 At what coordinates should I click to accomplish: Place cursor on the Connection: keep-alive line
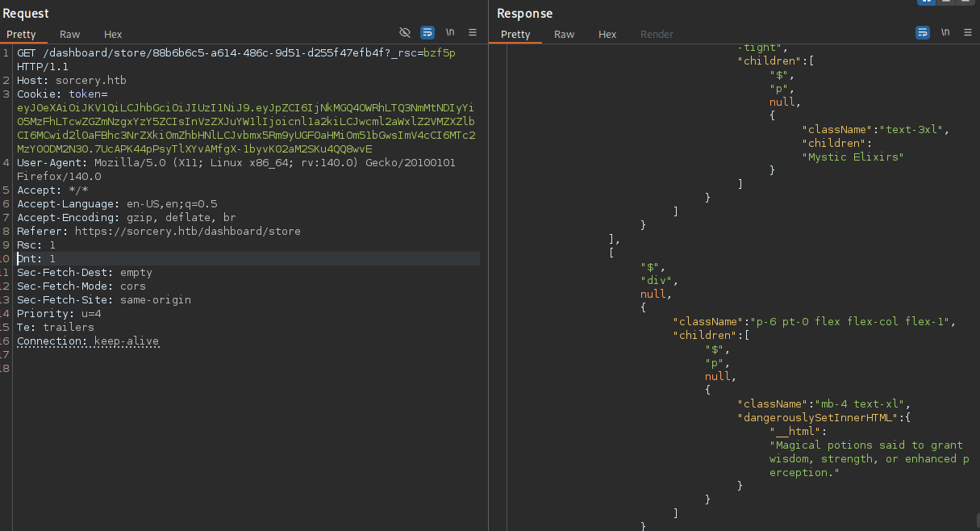click(x=88, y=341)
